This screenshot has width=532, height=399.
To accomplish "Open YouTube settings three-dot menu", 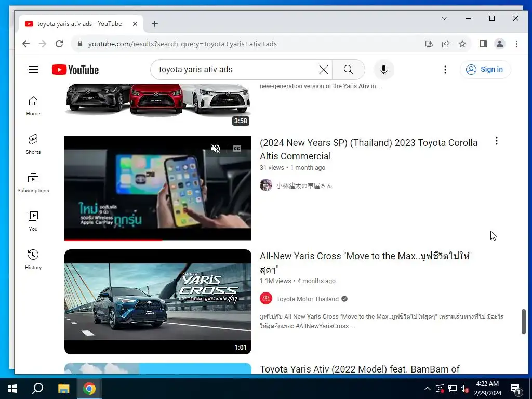I will point(445,70).
